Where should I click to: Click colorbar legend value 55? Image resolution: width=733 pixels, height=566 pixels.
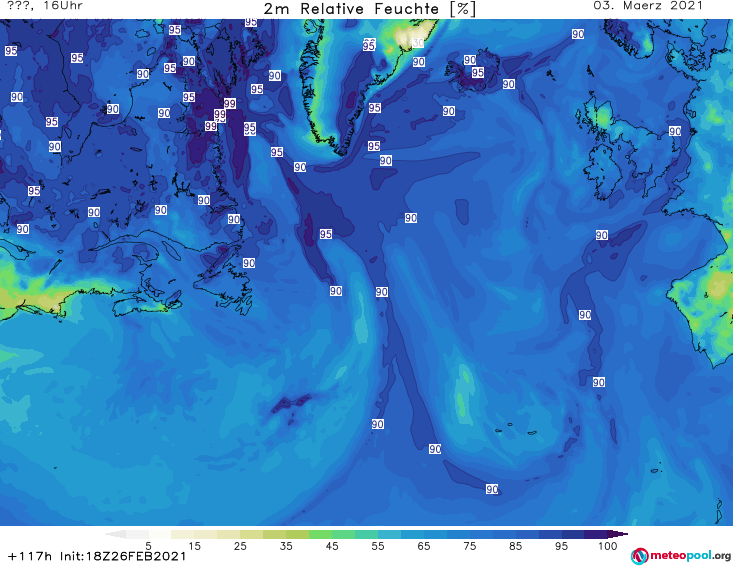click(x=378, y=546)
